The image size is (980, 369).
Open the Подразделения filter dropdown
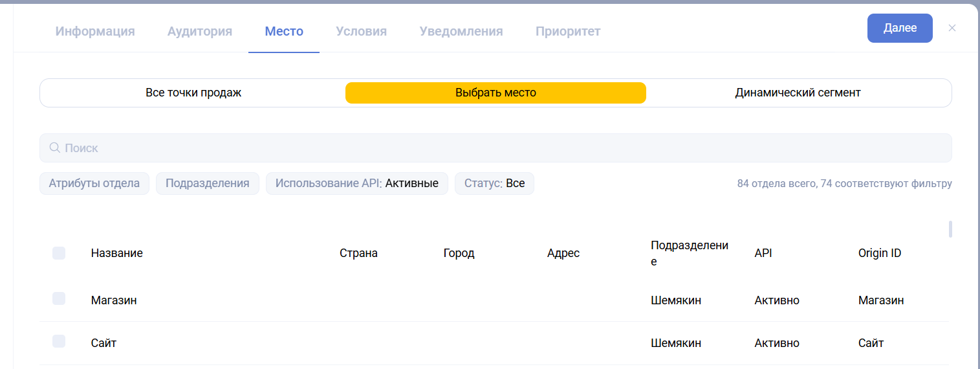208,184
